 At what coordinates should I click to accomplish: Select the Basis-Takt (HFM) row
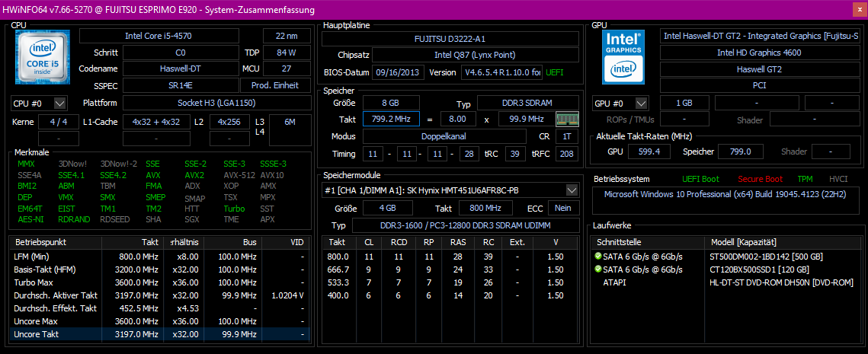[x=159, y=269]
